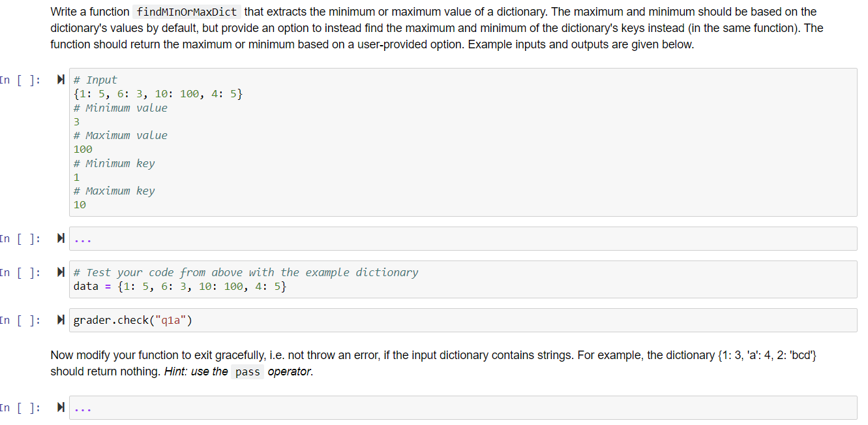Click the run icon next to grader.check
Image resolution: width=868 pixels, height=425 pixels.
pos(61,320)
